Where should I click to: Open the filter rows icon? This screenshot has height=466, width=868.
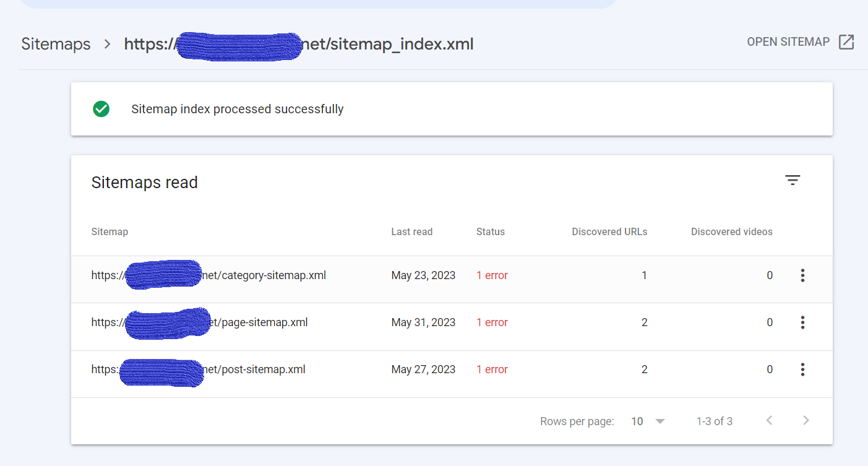point(793,180)
